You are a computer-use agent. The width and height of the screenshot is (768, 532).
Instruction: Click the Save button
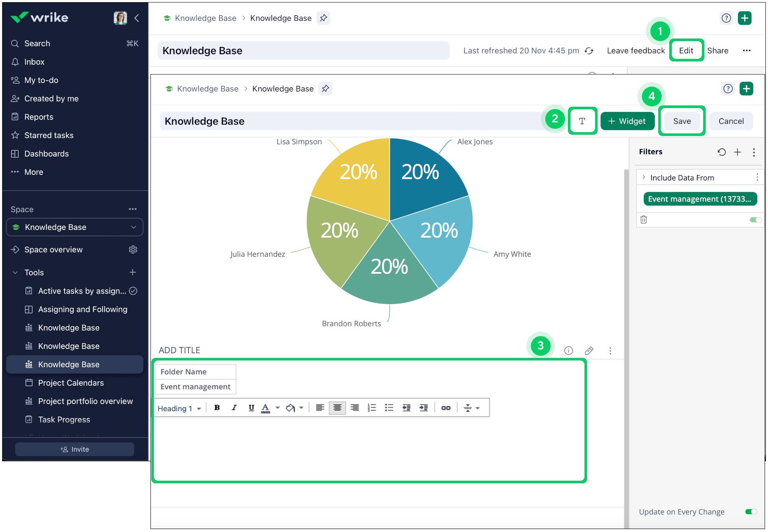tap(682, 121)
